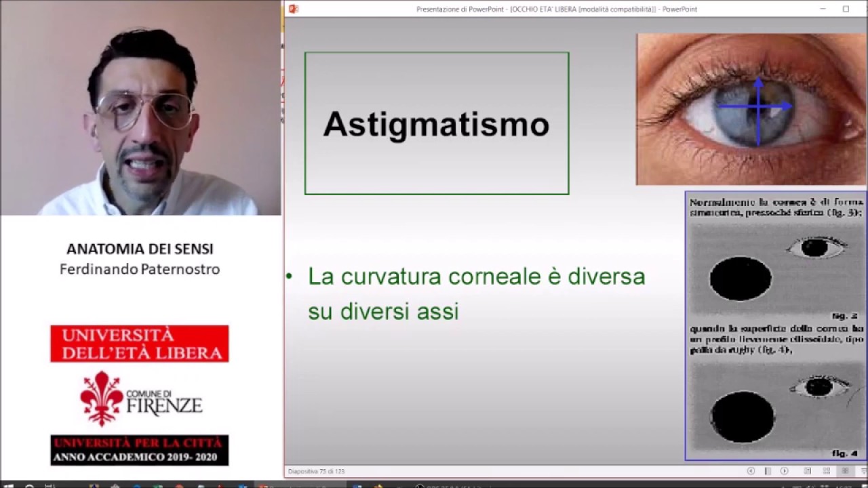Click the name 'Ferdinando Paternostro'
868x488 pixels.
click(140, 269)
